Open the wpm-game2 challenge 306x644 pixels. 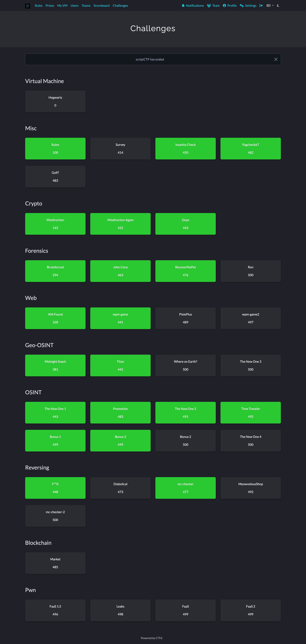click(250, 318)
